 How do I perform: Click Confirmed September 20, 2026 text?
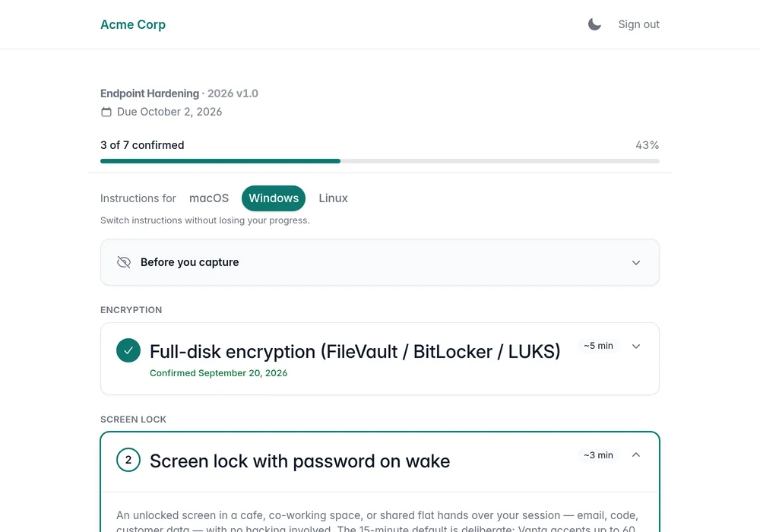pos(218,373)
